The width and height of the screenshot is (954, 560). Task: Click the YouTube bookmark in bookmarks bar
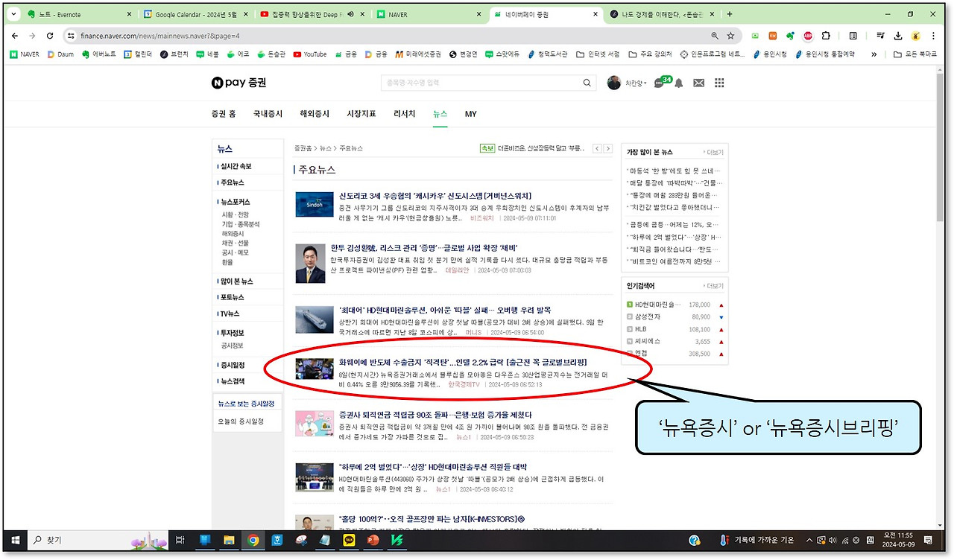pos(310,54)
